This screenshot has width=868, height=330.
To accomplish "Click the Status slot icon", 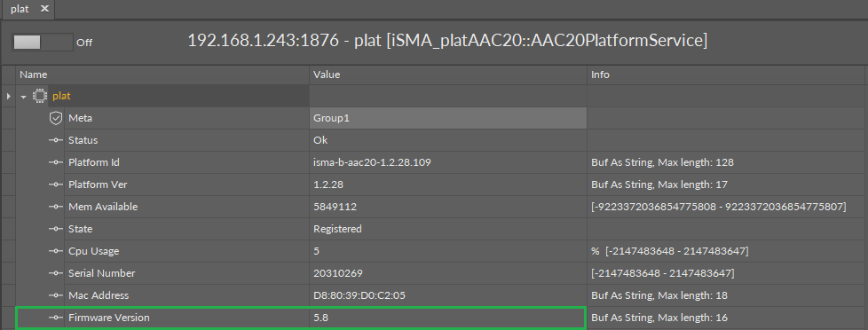I will 55,141.
